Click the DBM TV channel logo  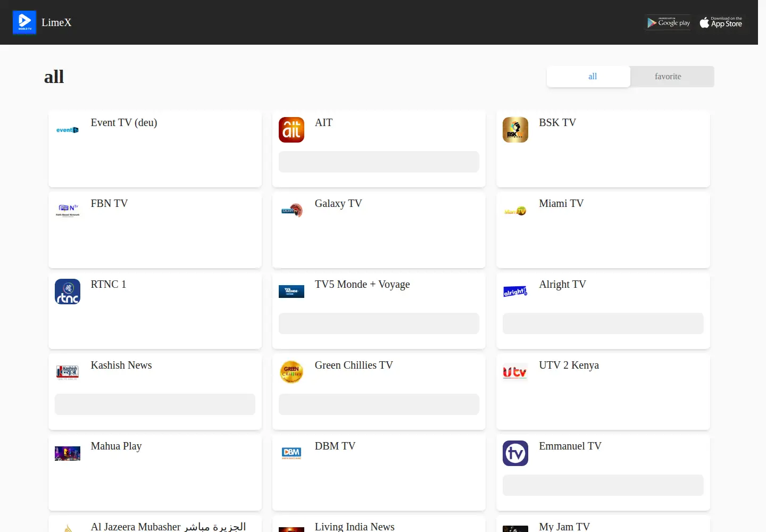[x=292, y=453]
